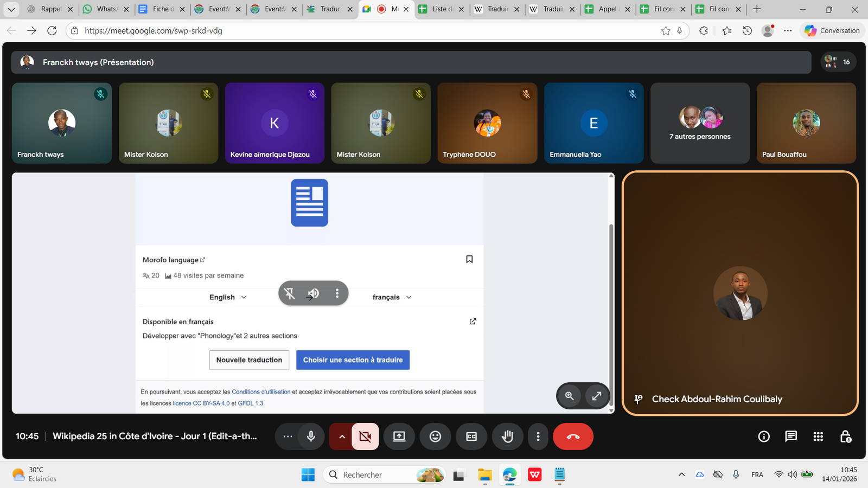
Task: Open the chat messages panel
Action: pyautogui.click(x=791, y=436)
